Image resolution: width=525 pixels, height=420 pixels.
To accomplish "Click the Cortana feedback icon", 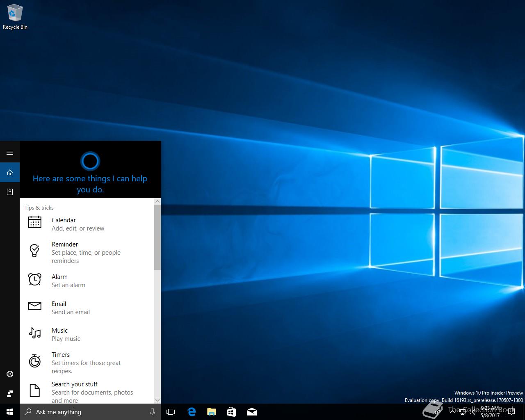I will point(10,394).
